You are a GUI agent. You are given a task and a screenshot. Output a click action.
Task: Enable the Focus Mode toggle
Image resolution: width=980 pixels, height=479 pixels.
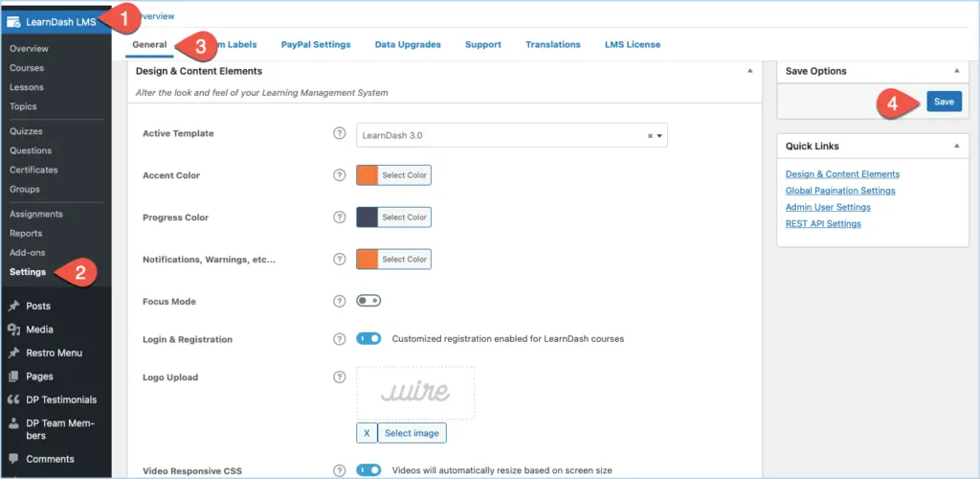click(x=368, y=301)
